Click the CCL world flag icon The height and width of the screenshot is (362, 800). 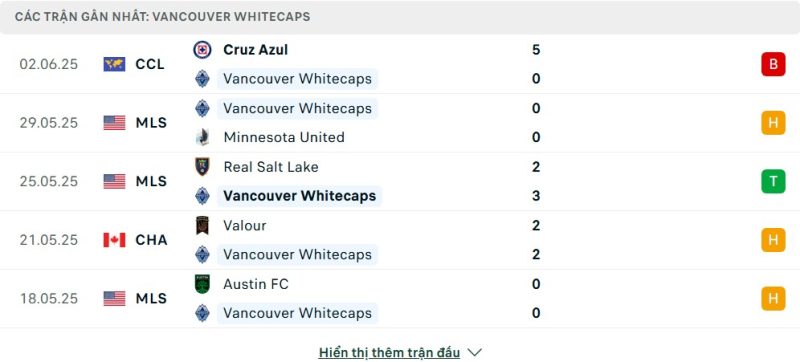tap(114, 64)
